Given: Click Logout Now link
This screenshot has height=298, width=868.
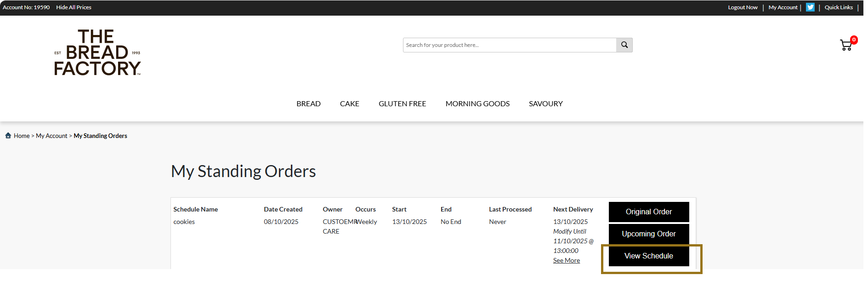Looking at the screenshot, I should pyautogui.click(x=743, y=7).
